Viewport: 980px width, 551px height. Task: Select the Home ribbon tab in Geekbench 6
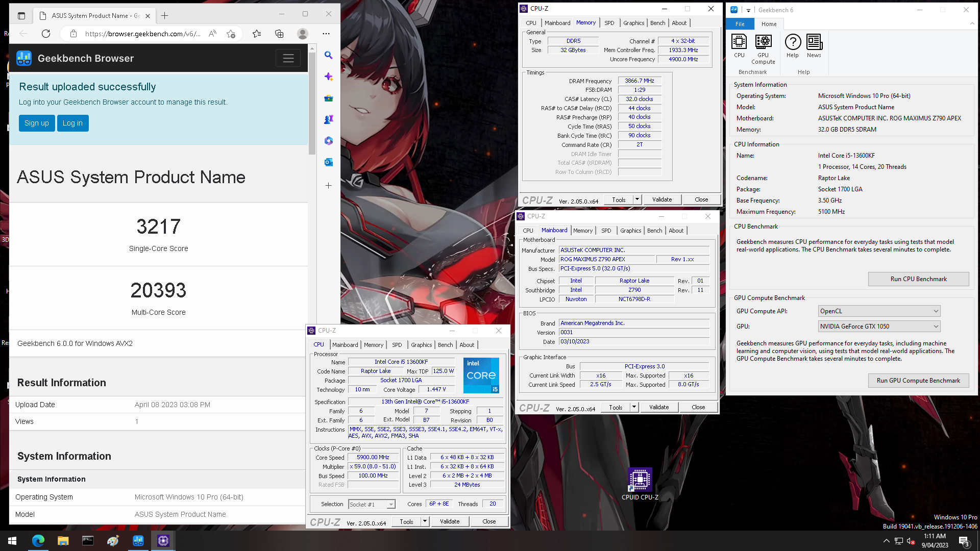(x=769, y=24)
